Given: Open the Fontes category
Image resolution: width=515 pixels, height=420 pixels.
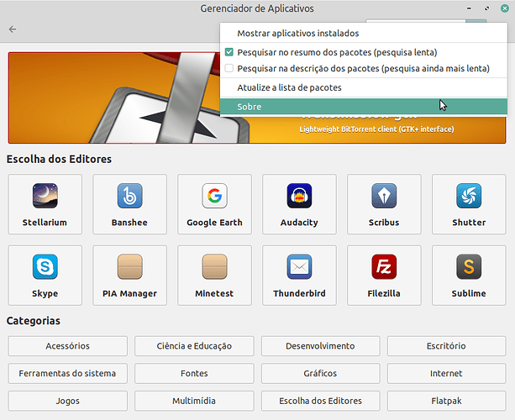Looking at the screenshot, I should pos(194,373).
